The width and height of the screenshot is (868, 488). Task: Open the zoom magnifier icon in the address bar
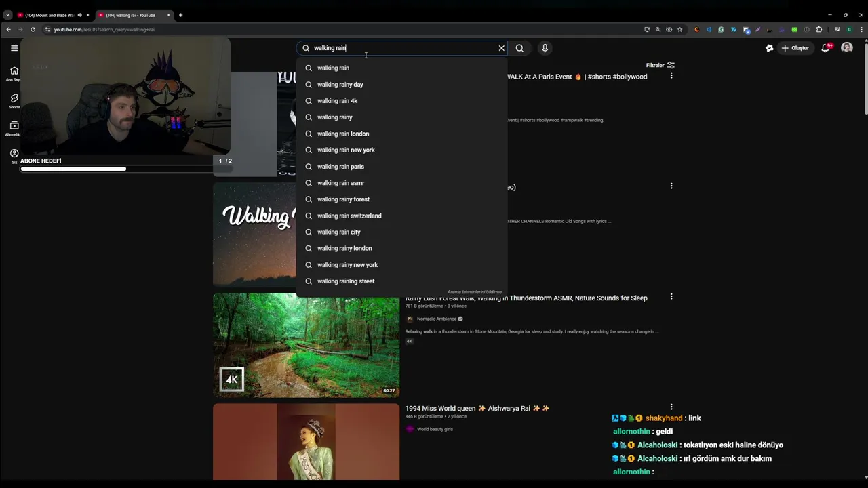pyautogui.click(x=658, y=29)
